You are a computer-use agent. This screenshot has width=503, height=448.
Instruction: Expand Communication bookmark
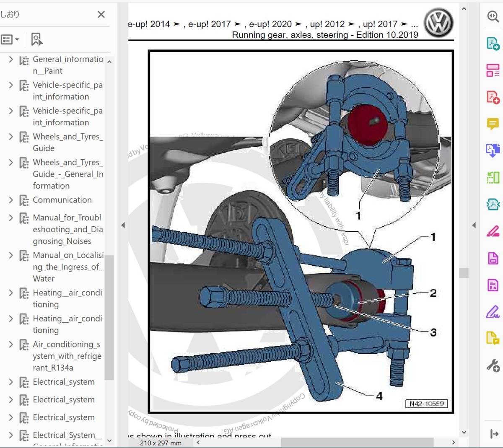pos(11,200)
